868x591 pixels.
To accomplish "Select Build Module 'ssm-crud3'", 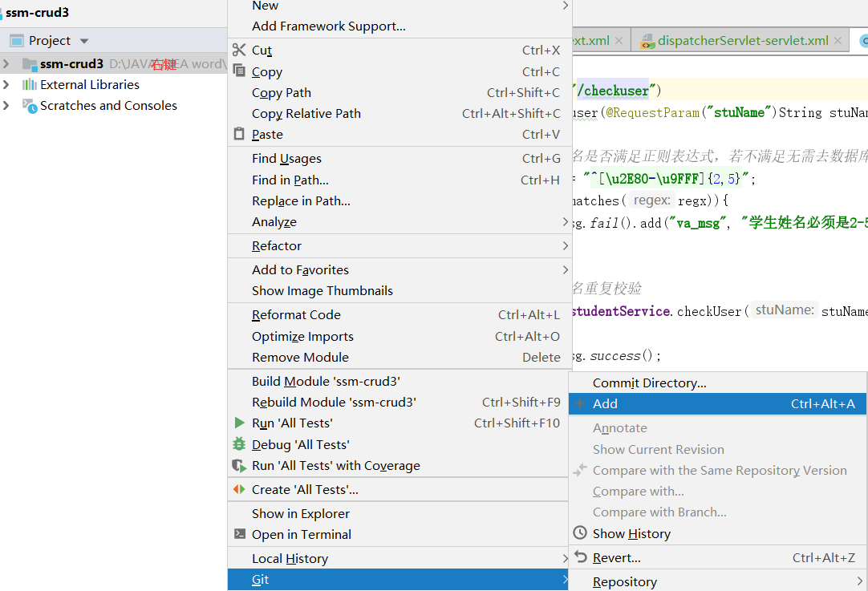I will (398, 381).
